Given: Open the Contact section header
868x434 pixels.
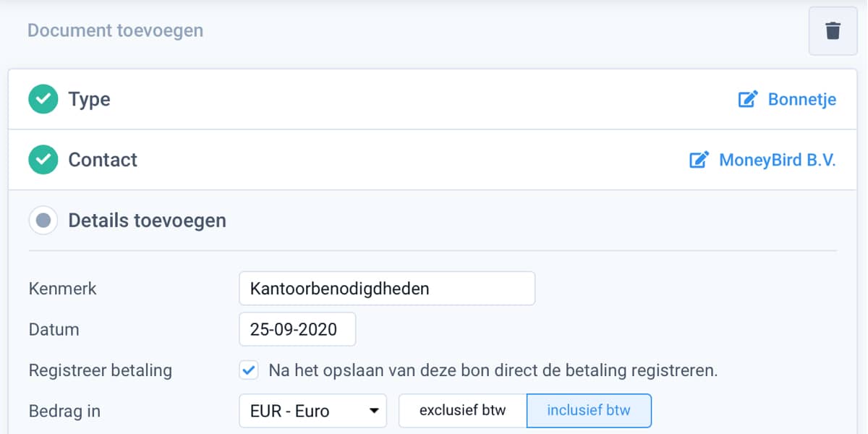Looking at the screenshot, I should [x=102, y=160].
